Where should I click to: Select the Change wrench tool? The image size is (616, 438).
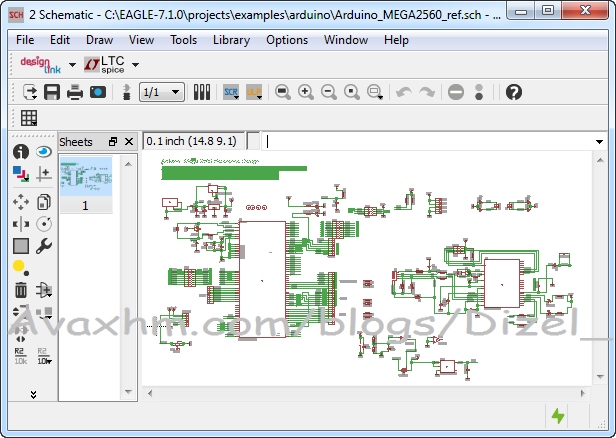pos(44,246)
